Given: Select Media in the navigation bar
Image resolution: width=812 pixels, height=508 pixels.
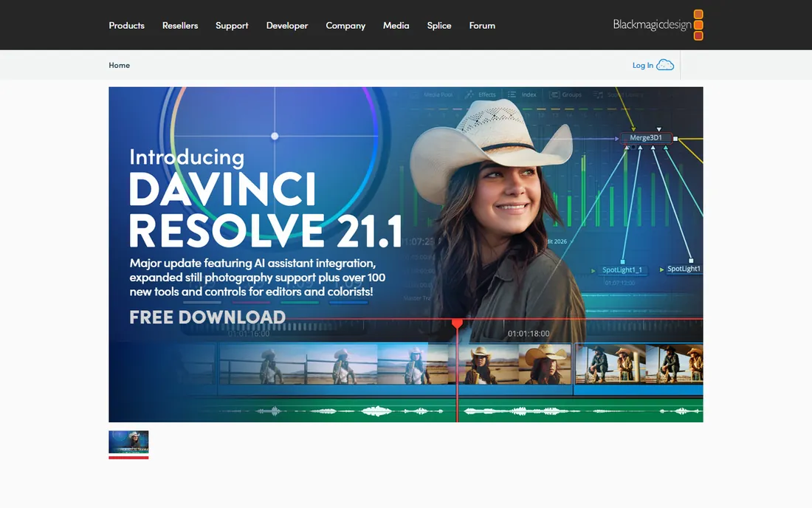Looking at the screenshot, I should point(396,25).
